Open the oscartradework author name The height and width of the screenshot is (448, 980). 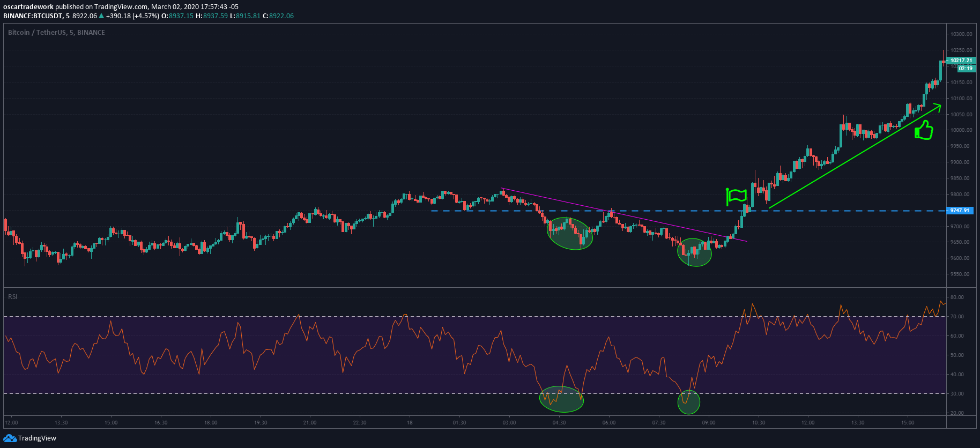coord(28,7)
